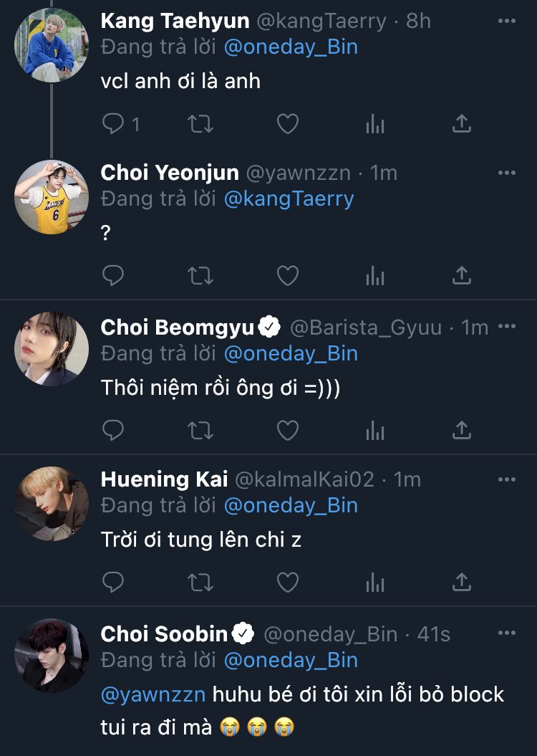
Task: View analytics on Huening Kai's tweet
Action: pyautogui.click(x=375, y=583)
